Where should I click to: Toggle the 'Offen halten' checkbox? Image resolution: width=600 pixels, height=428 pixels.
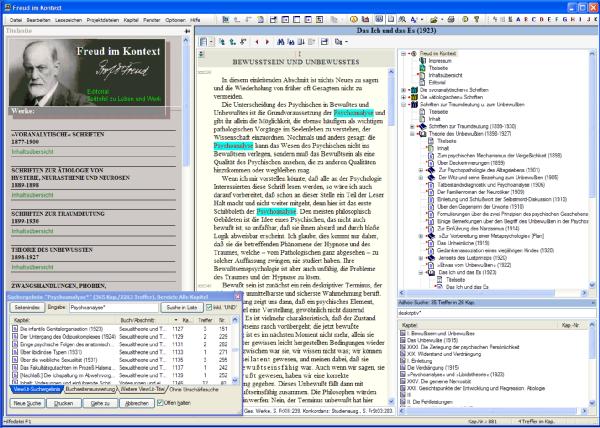[x=160, y=403]
